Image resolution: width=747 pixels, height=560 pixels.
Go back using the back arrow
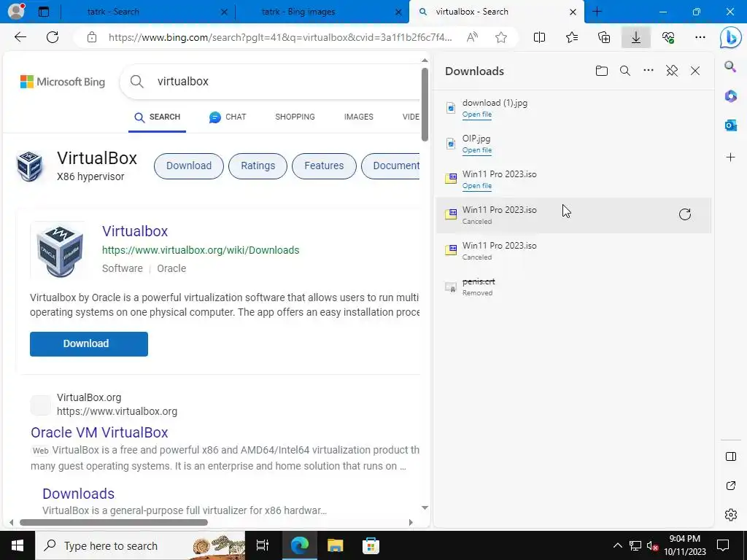point(20,37)
